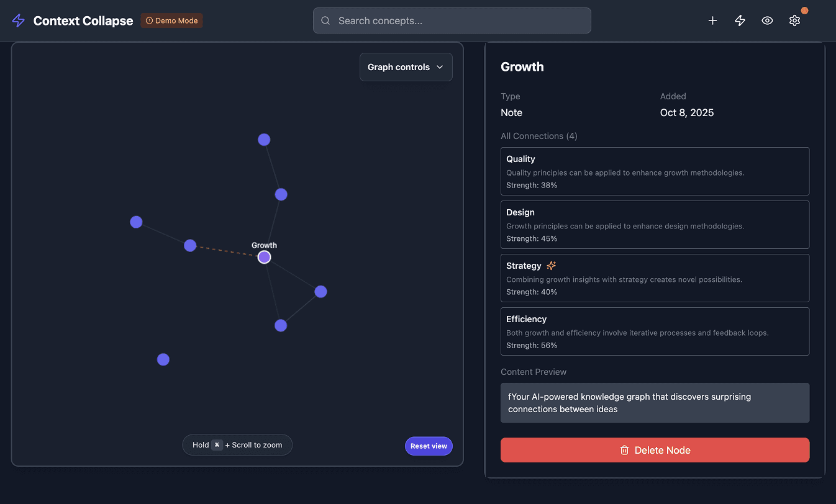Click the red Delete Node button
This screenshot has height=504, width=836.
point(655,450)
